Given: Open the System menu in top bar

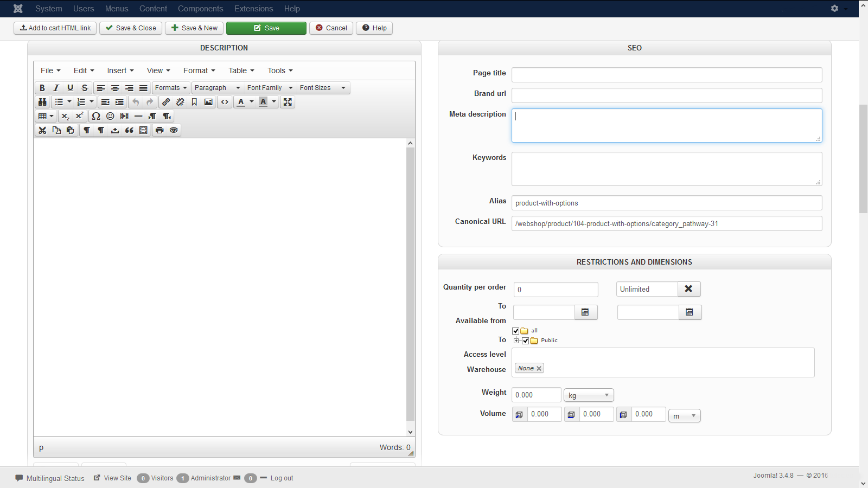Looking at the screenshot, I should (x=49, y=9).
